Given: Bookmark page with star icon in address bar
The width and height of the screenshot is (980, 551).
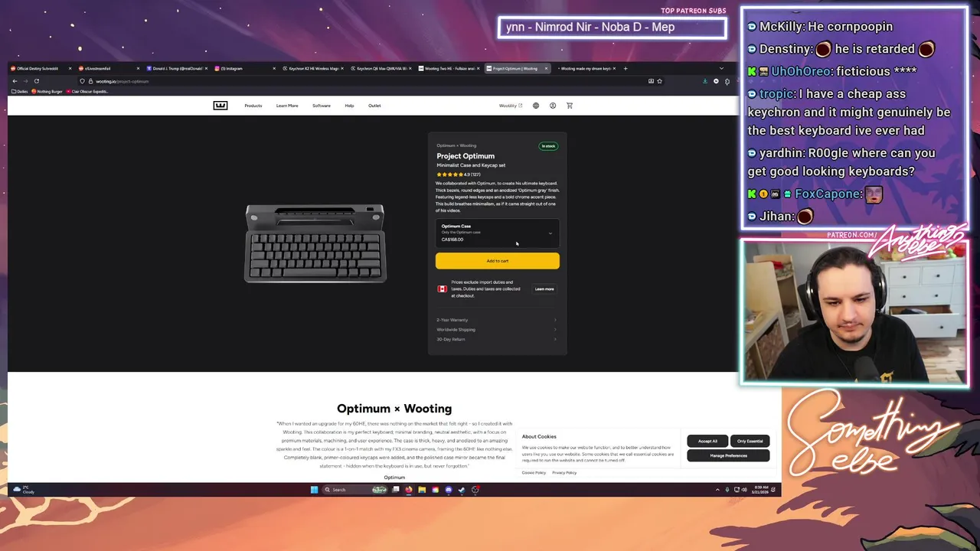Looking at the screenshot, I should pos(659,81).
